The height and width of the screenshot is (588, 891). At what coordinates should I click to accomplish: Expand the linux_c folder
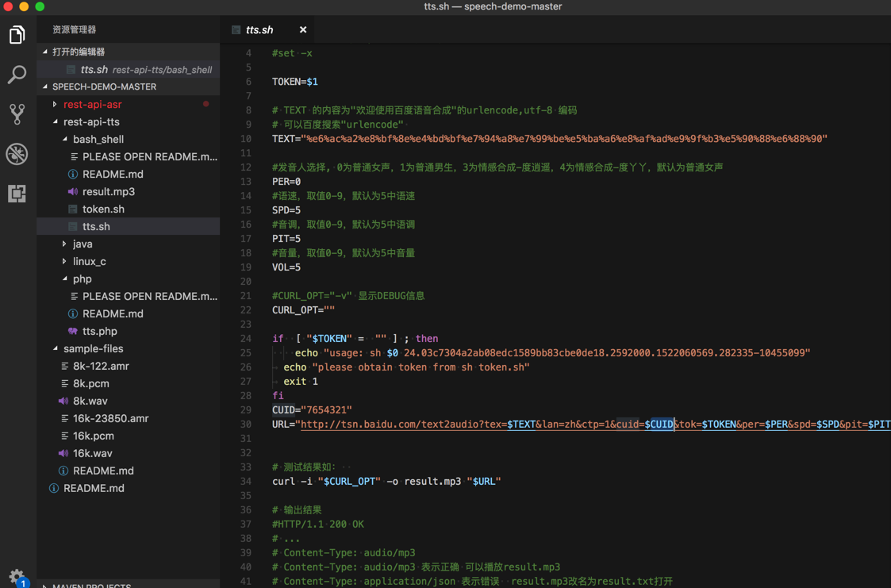[89, 262]
